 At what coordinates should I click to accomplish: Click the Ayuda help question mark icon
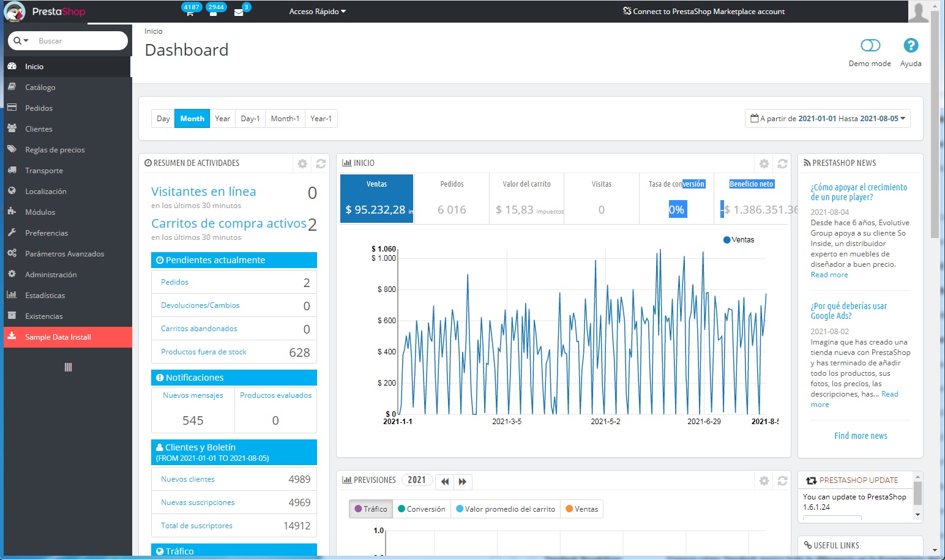click(910, 46)
